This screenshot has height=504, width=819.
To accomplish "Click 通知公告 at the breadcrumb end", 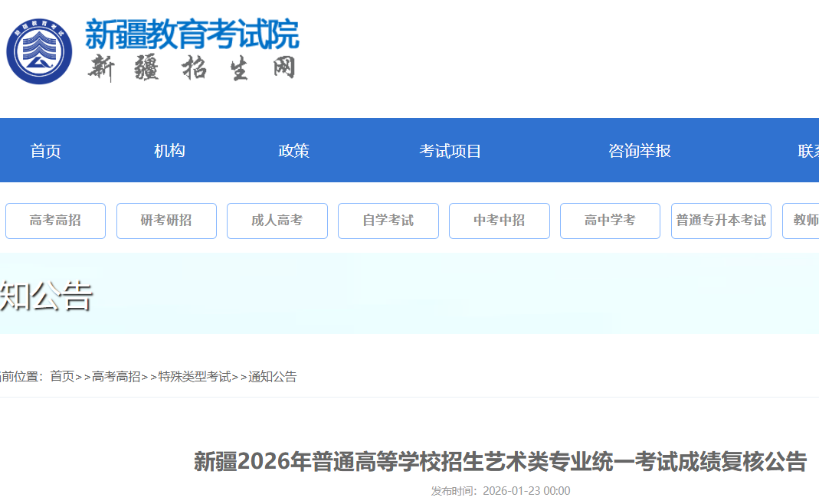I will (x=272, y=376).
